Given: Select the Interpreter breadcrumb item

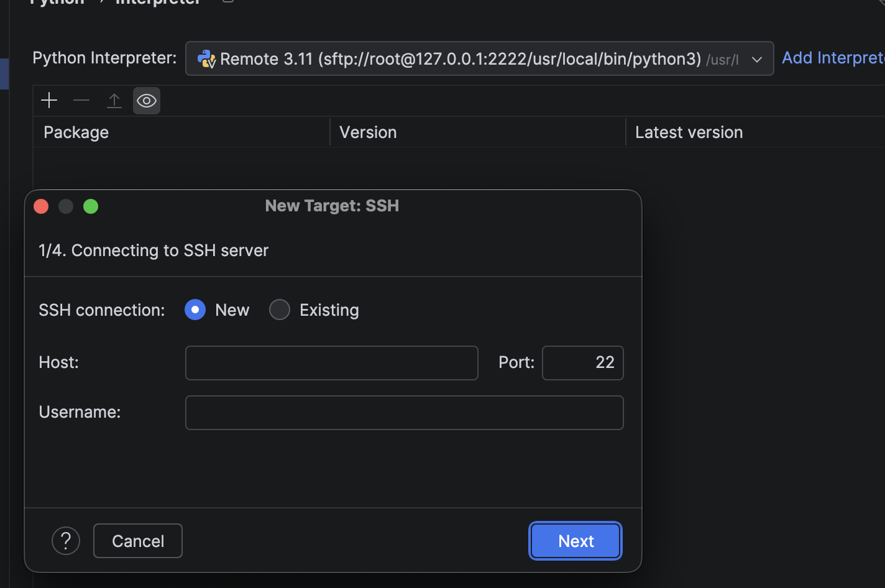Looking at the screenshot, I should (x=157, y=2).
